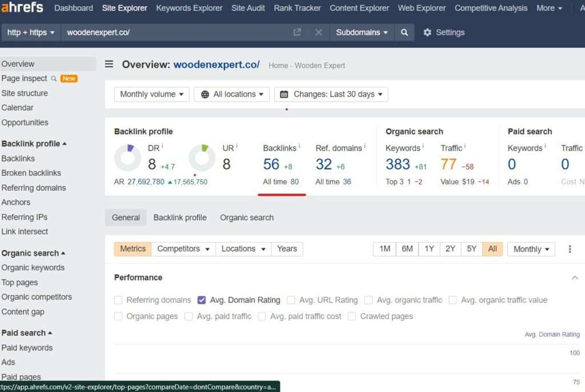Image resolution: width=585 pixels, height=392 pixels.
Task: Open the http + https protocol dropdown
Action: [x=31, y=33]
